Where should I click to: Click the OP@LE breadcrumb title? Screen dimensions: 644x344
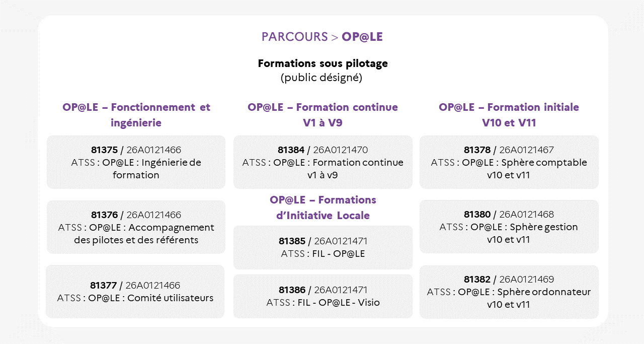tap(362, 37)
